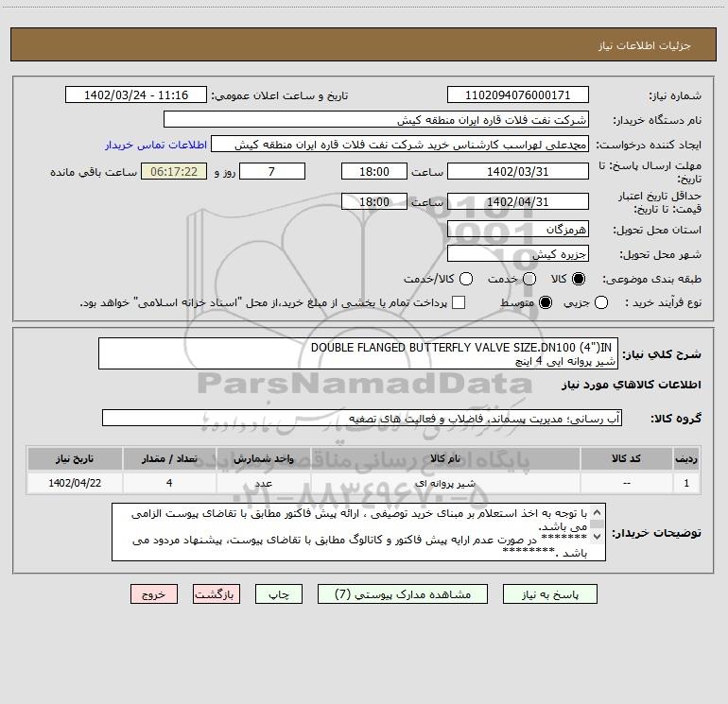Click the جزیره کیش city field
Screen dimensions: 728x704
[x=518, y=253]
